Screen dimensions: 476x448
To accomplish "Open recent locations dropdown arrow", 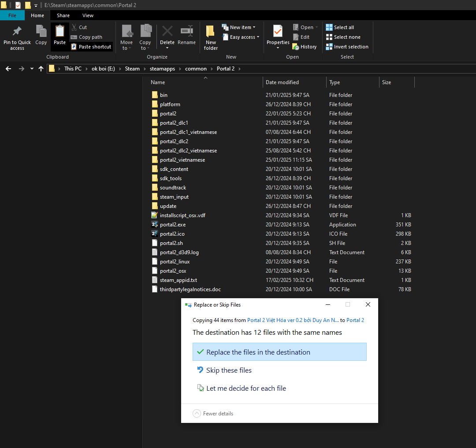I will (x=32, y=69).
